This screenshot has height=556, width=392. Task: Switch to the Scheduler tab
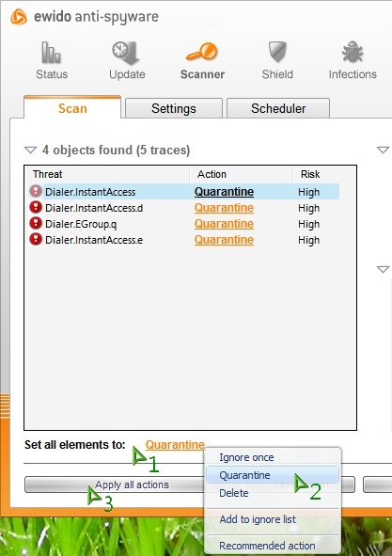pyautogui.click(x=278, y=108)
